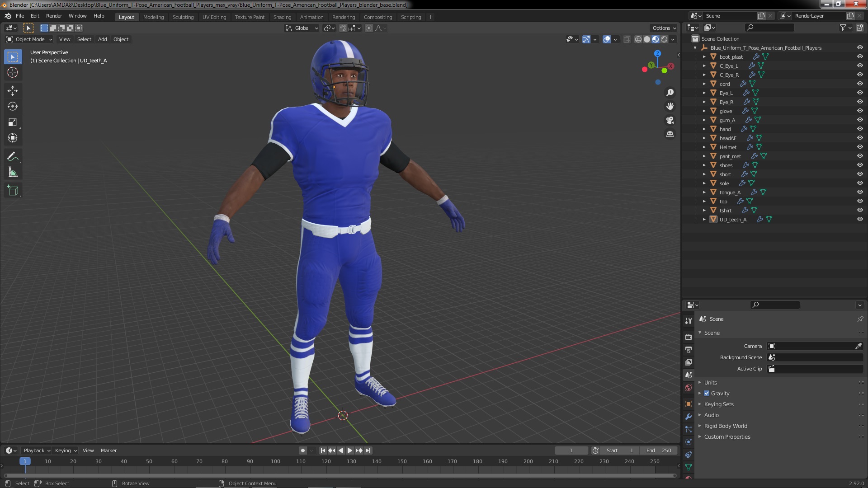
Task: Click the timeline horizontal scrollbar
Action: pos(340,475)
